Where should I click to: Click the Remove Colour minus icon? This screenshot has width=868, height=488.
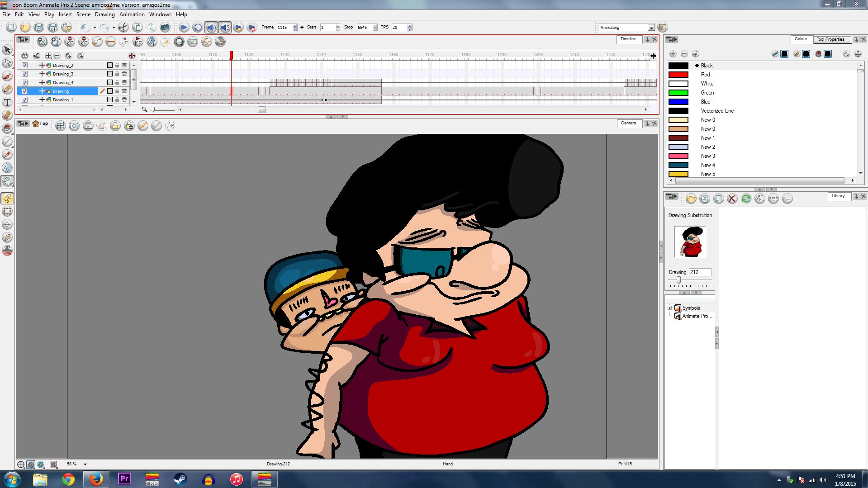click(x=684, y=54)
